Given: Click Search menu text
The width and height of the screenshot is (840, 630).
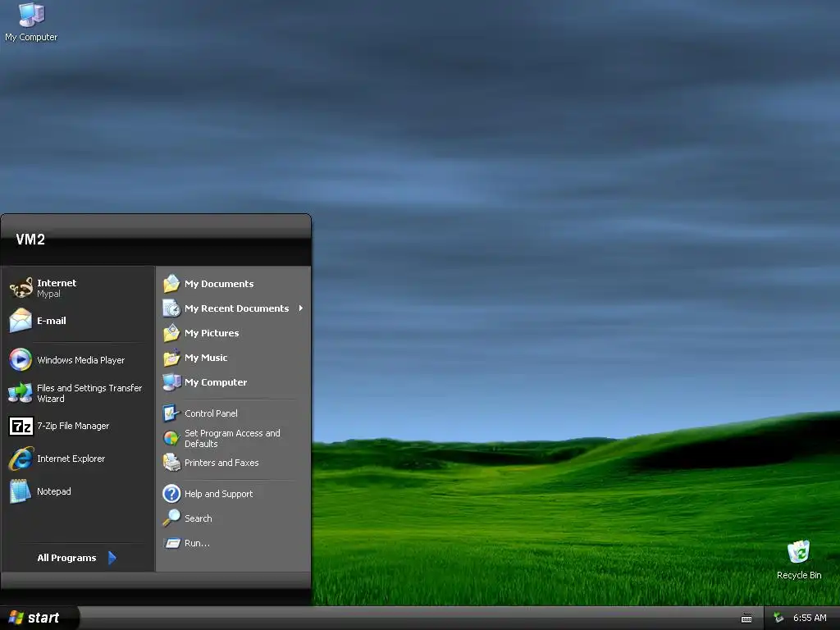Looking at the screenshot, I should (x=199, y=518).
